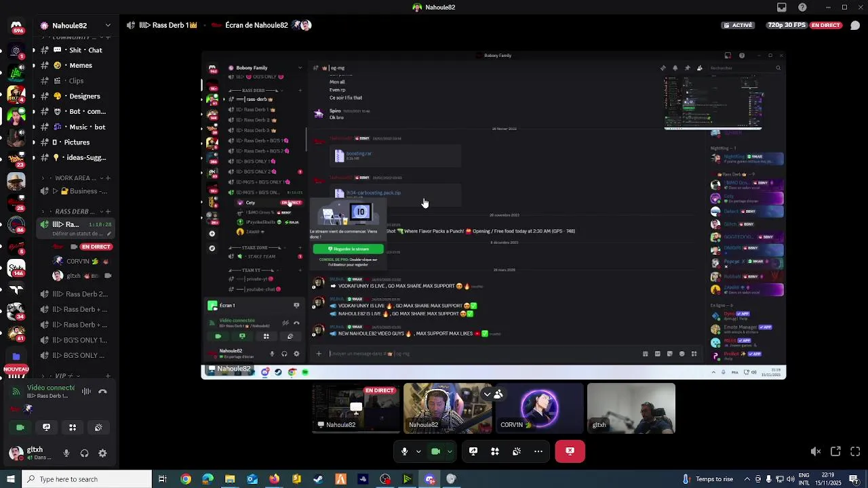
Task: Launch Chrome from taskbar
Action: click(x=186, y=479)
